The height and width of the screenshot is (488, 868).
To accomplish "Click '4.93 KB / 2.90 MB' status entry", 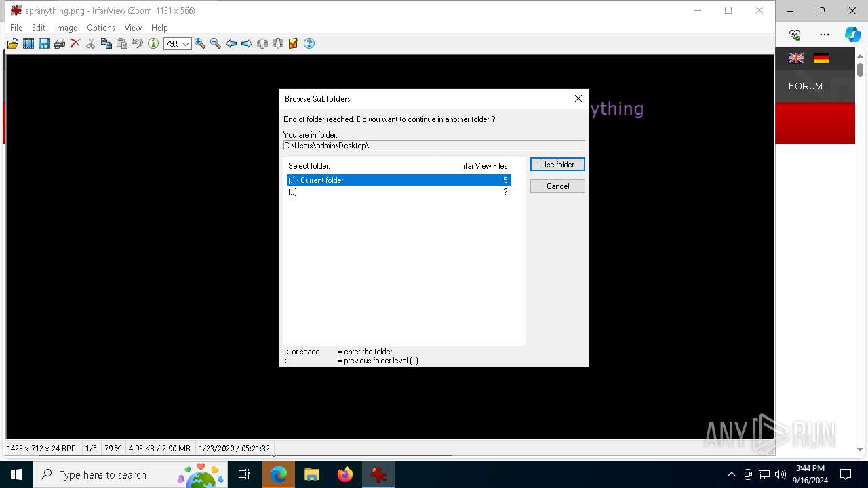I will pyautogui.click(x=159, y=449).
